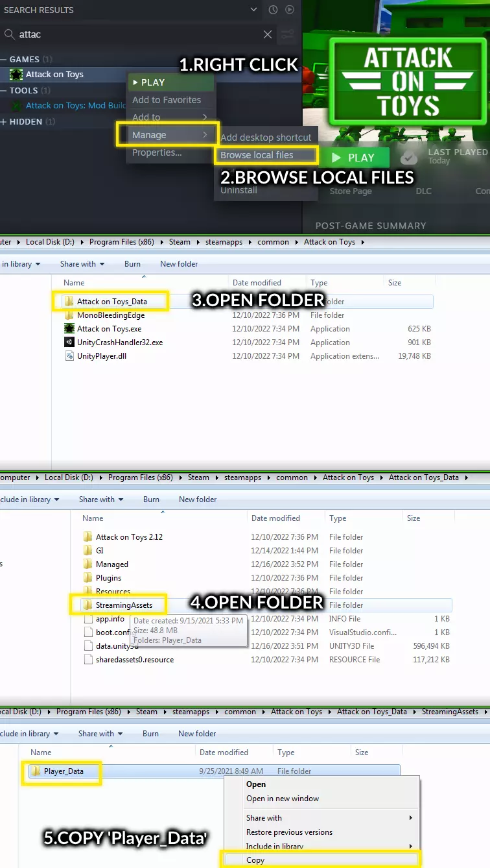
Task: Click the cloud sync status icon
Action: point(408,158)
